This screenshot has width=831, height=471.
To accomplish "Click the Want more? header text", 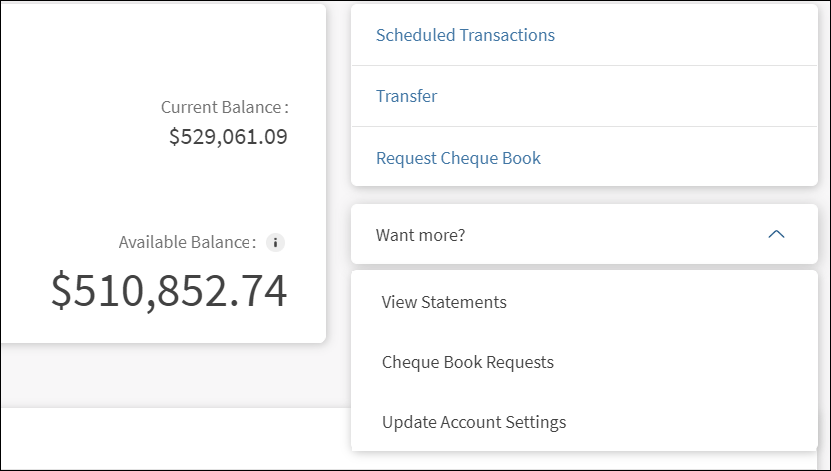I will tap(420, 235).
